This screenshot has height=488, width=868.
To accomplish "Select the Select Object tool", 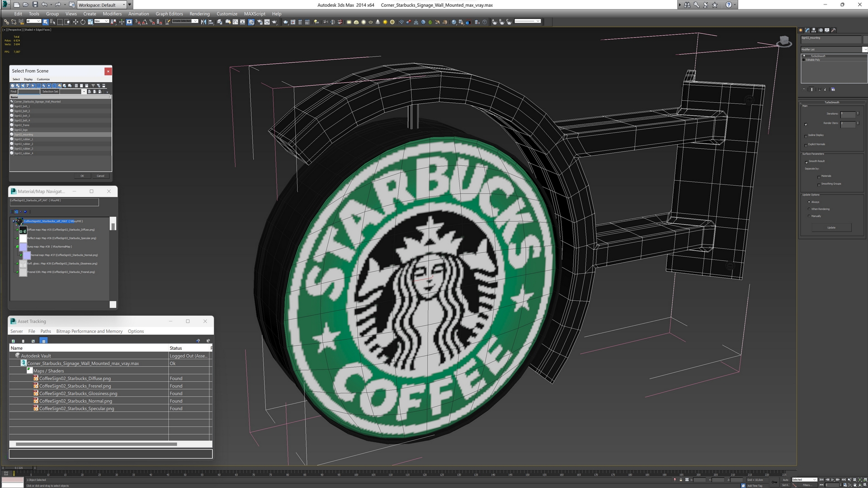I will tap(46, 22).
